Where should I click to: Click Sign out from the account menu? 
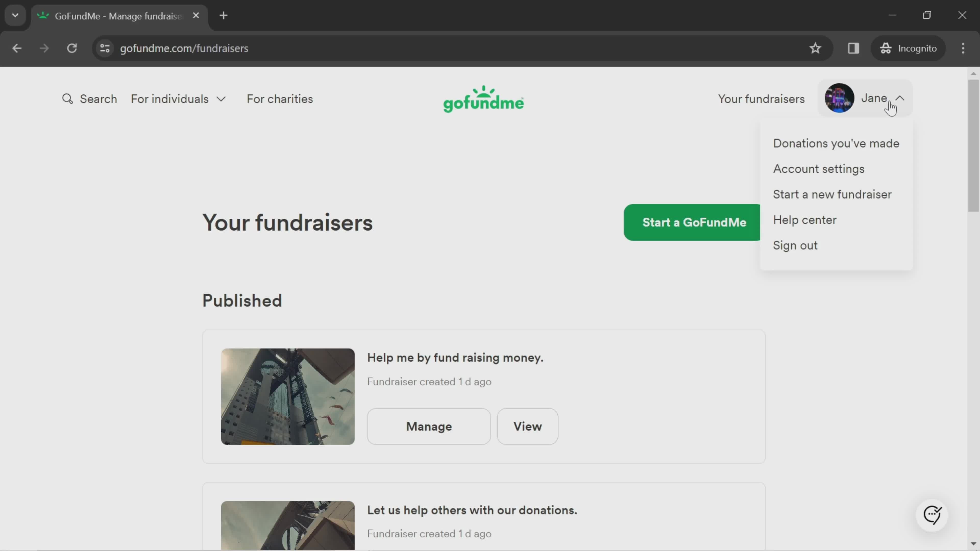[795, 245]
